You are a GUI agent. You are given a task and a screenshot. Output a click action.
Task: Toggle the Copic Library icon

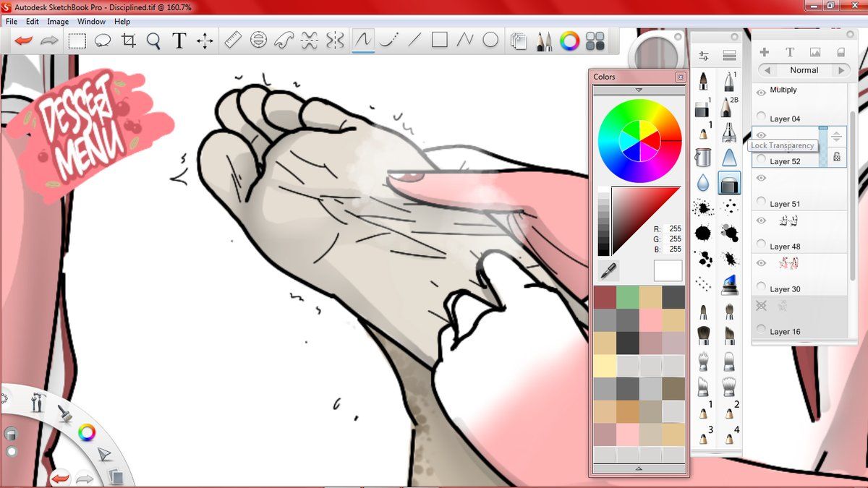pyautogui.click(x=595, y=41)
